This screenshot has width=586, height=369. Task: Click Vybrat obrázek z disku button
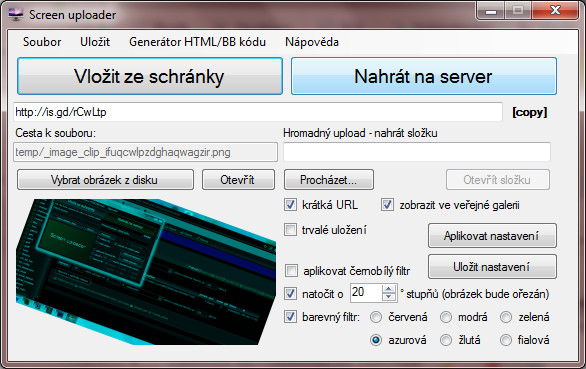[x=105, y=180]
